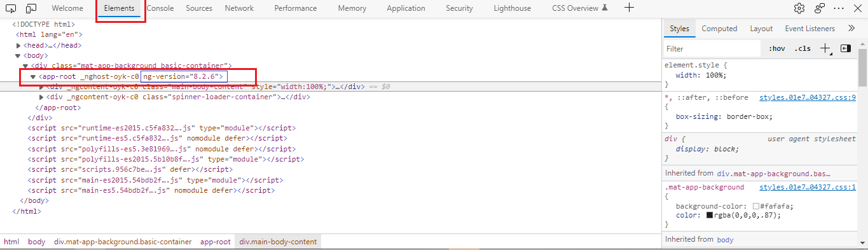Open the Application tab
Viewport: 868px width, 250px height.
(x=406, y=8)
